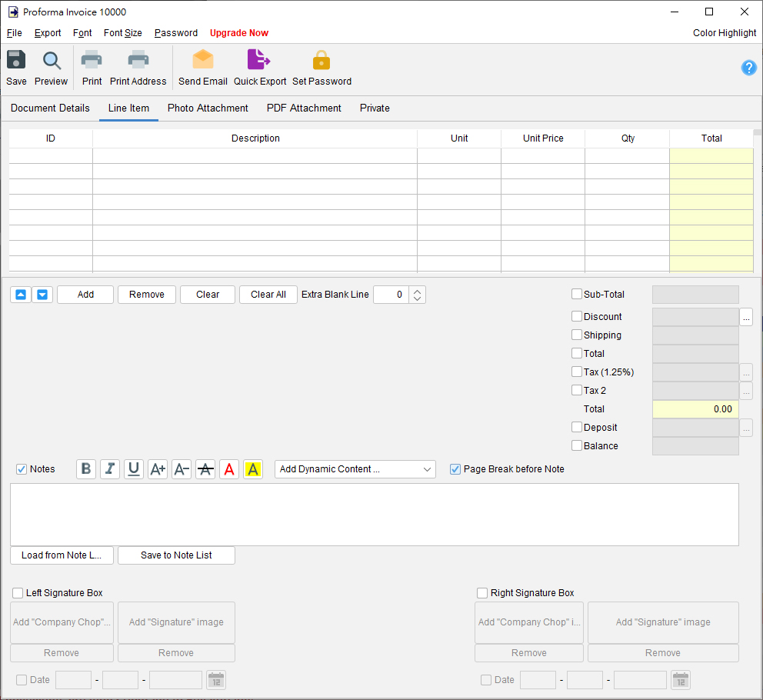Click the Quick Export icon
Image resolution: width=763 pixels, height=700 pixels.
(x=259, y=60)
